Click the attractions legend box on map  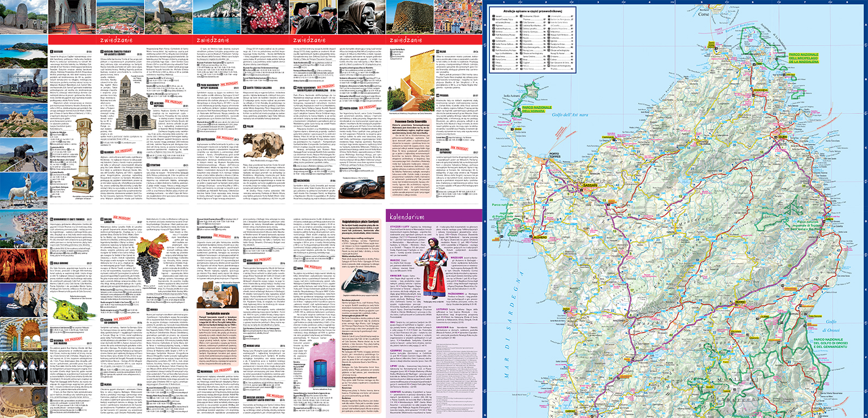532,39
